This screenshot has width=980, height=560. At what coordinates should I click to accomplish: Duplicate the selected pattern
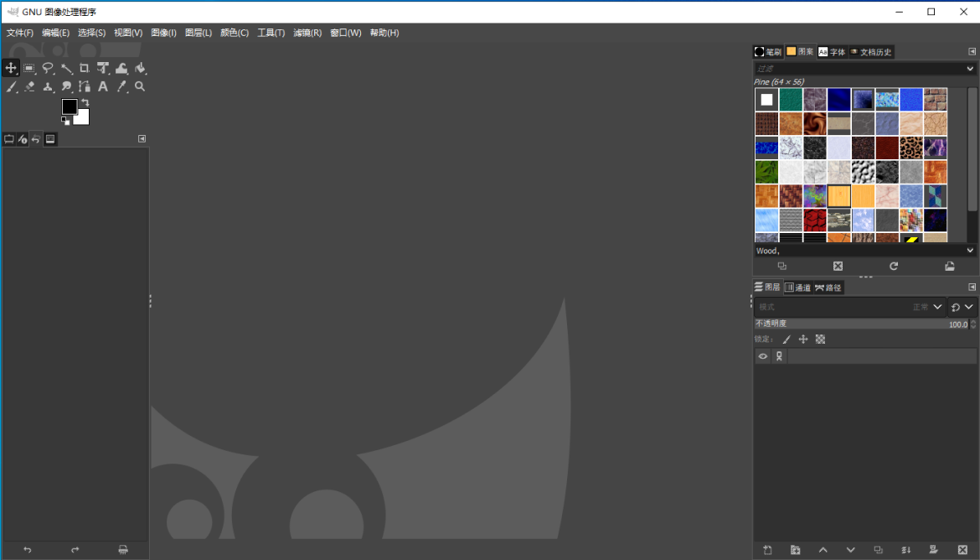[781, 267]
